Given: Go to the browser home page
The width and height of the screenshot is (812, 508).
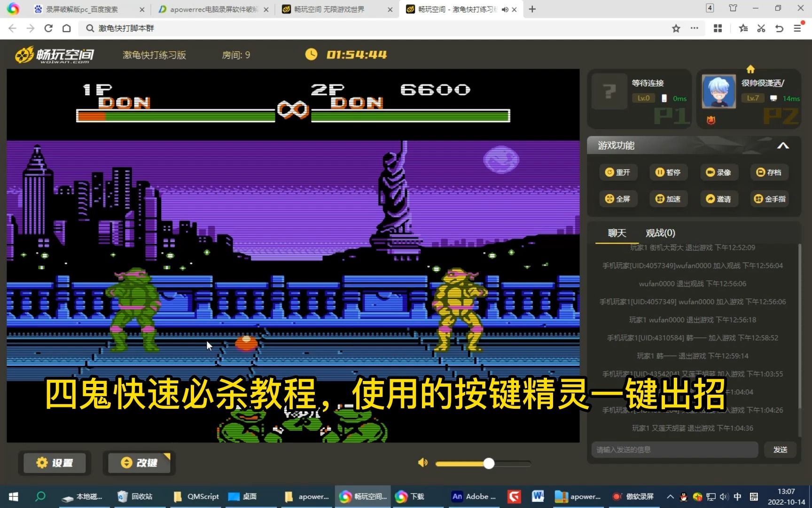Looking at the screenshot, I should point(67,28).
